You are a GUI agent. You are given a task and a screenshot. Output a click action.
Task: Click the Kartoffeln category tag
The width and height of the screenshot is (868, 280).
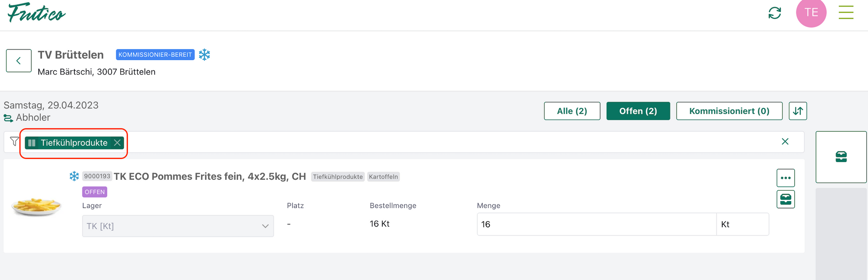(x=383, y=177)
